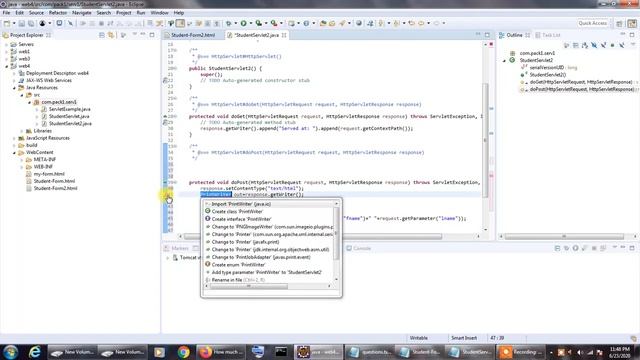Select Create enum 'PrintWriter' quick fix

coord(269,265)
